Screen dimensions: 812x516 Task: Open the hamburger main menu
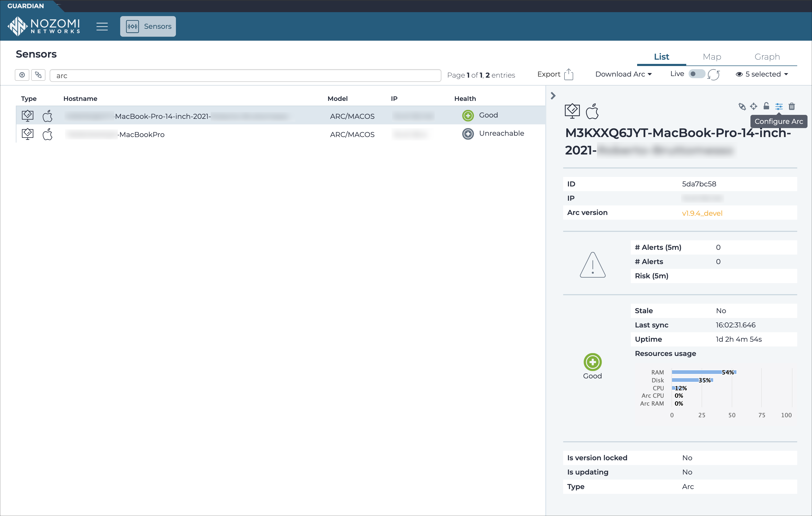(102, 26)
